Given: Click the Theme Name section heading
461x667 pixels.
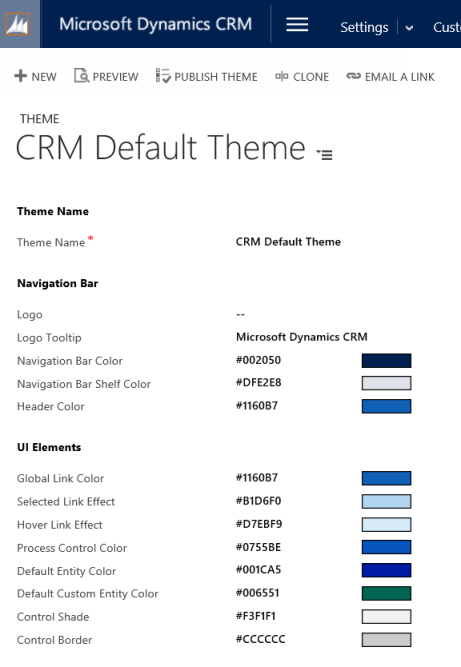Looking at the screenshot, I should pyautogui.click(x=53, y=211).
